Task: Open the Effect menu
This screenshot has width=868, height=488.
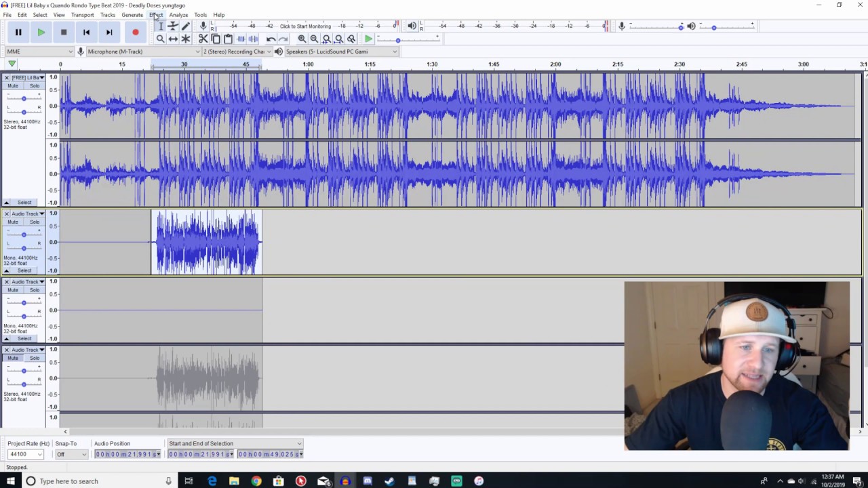Action: [156, 15]
